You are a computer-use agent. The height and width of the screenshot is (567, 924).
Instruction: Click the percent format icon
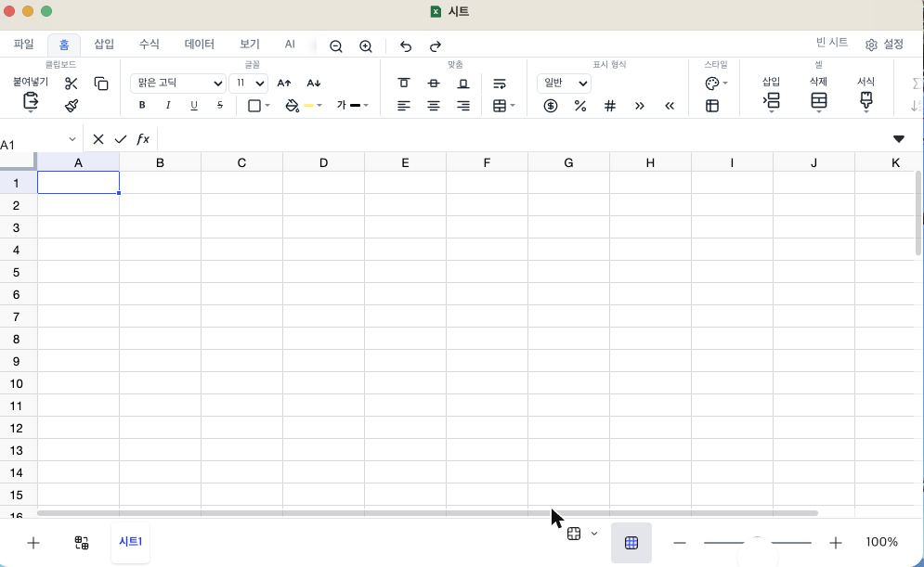point(580,106)
